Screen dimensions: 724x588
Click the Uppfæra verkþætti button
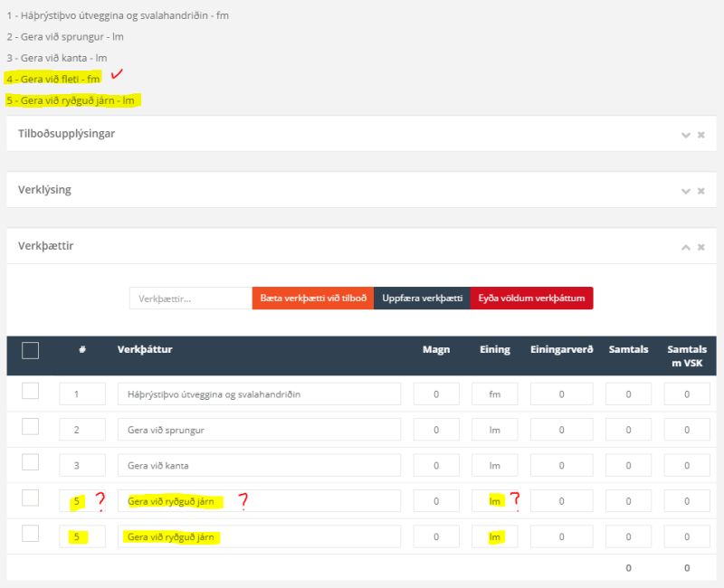[422, 298]
